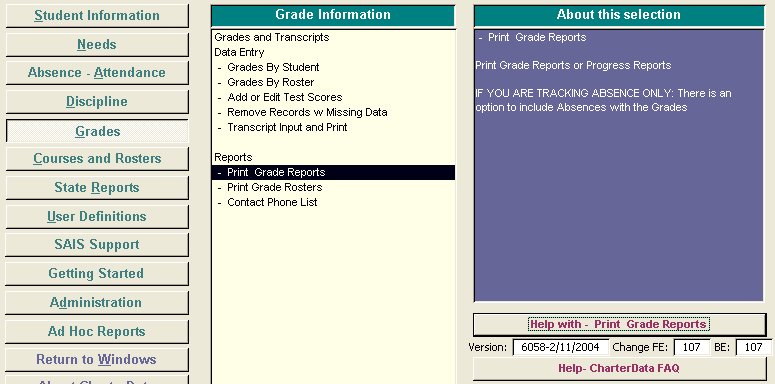Open State Reports

97,188
